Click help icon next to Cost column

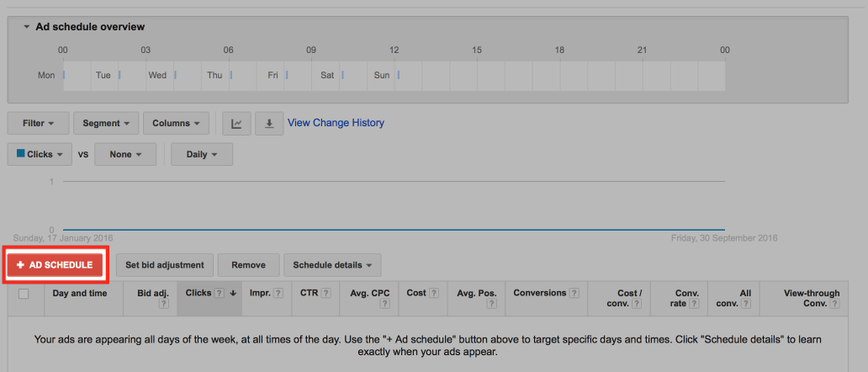coord(434,294)
